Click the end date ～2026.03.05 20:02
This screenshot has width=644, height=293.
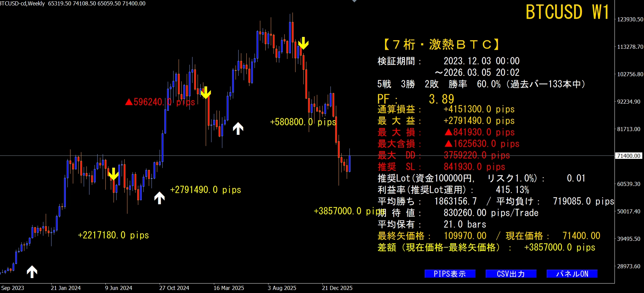(477, 72)
